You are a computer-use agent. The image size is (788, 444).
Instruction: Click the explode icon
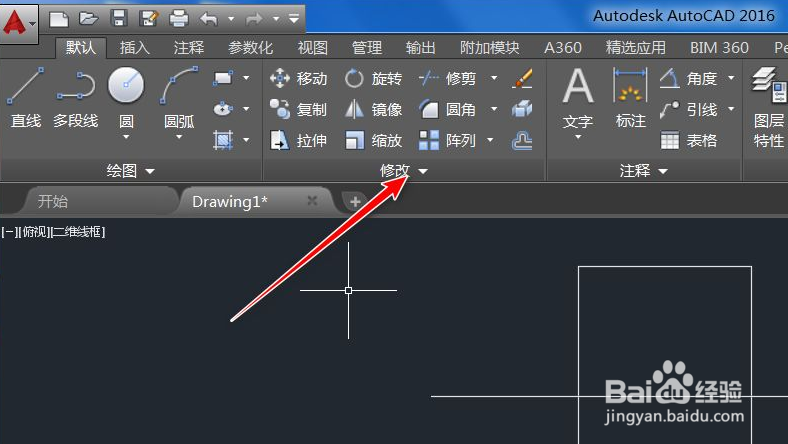pos(522,109)
